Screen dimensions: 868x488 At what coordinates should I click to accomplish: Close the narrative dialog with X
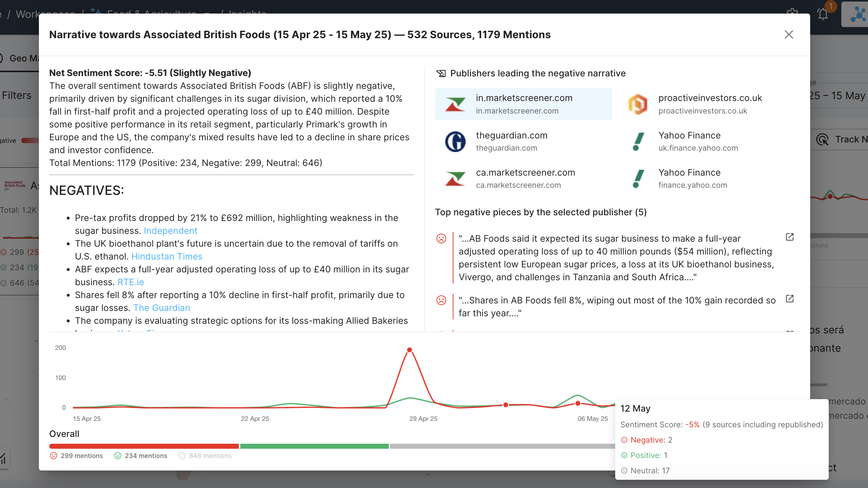click(789, 35)
